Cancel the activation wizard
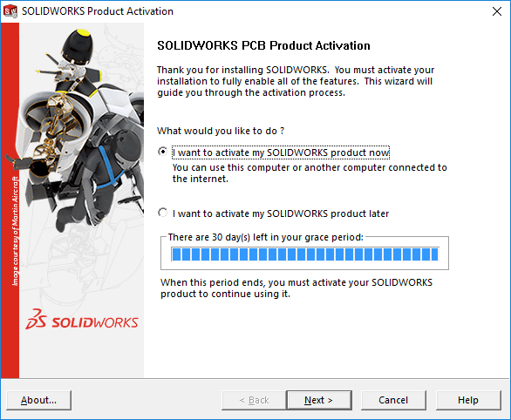This screenshot has height=420, width=511. tap(393, 400)
